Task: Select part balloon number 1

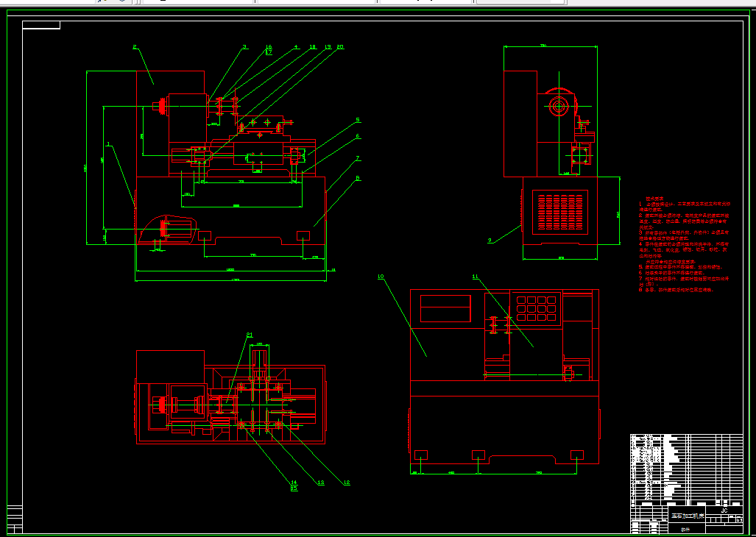Action: click(x=109, y=143)
